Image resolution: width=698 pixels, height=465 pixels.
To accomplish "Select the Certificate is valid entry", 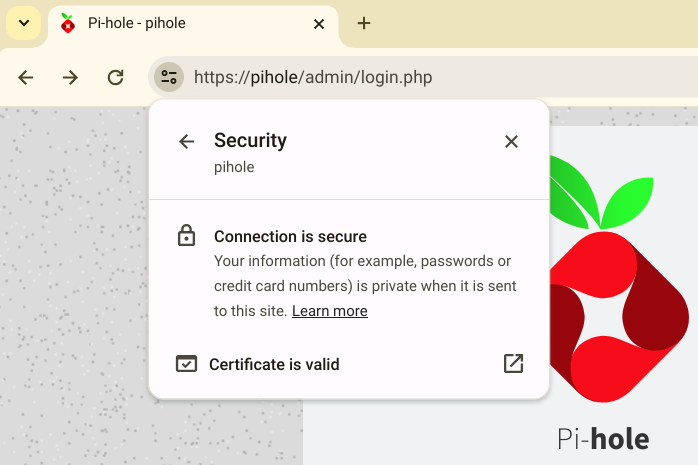I will 274,364.
